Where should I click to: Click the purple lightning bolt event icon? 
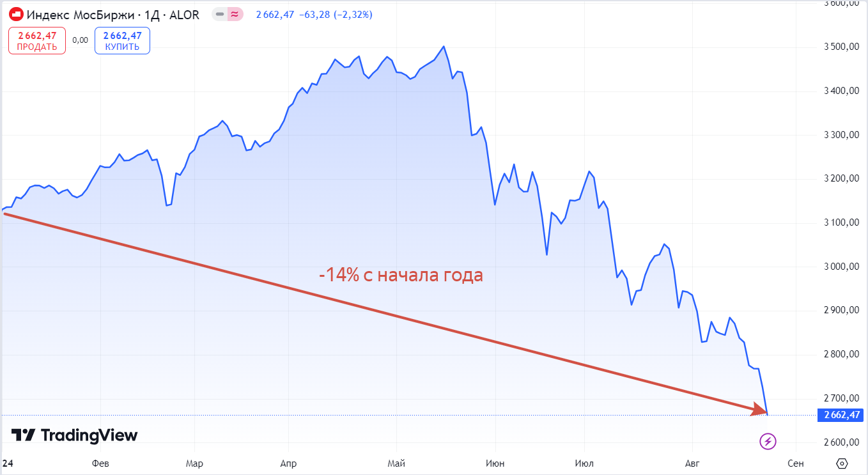click(x=768, y=440)
